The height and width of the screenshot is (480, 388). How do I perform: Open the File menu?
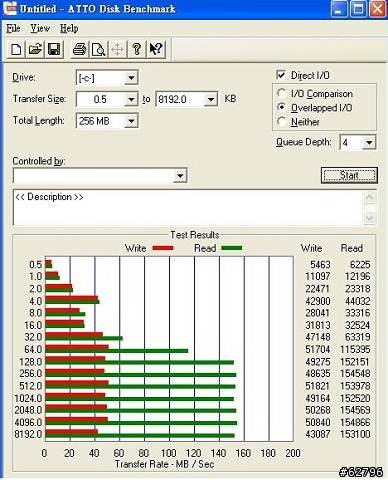pyautogui.click(x=13, y=29)
